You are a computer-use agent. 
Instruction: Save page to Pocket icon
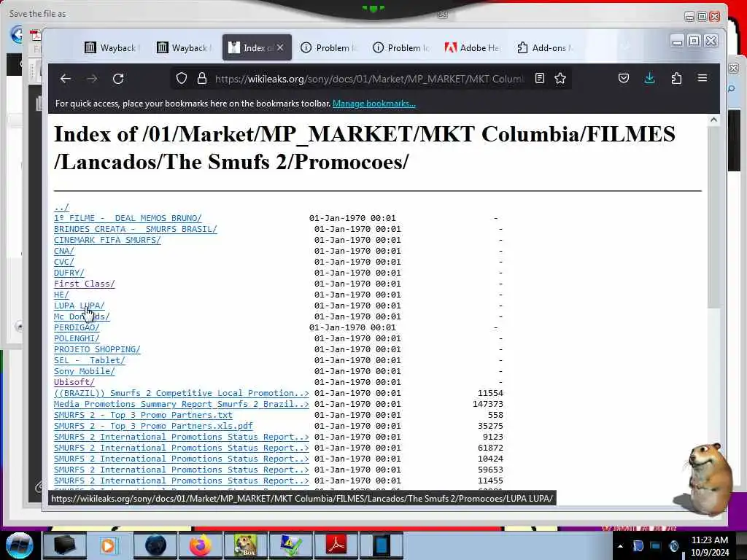coord(624,78)
